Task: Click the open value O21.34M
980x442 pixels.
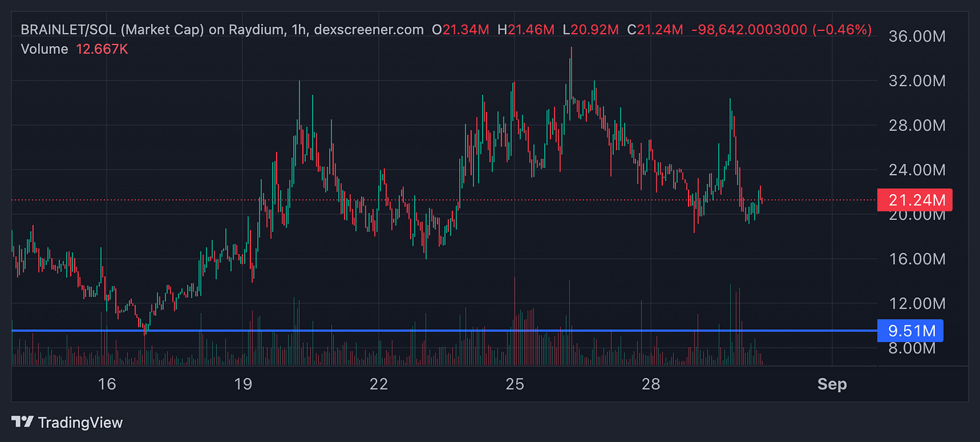Action: (462, 30)
